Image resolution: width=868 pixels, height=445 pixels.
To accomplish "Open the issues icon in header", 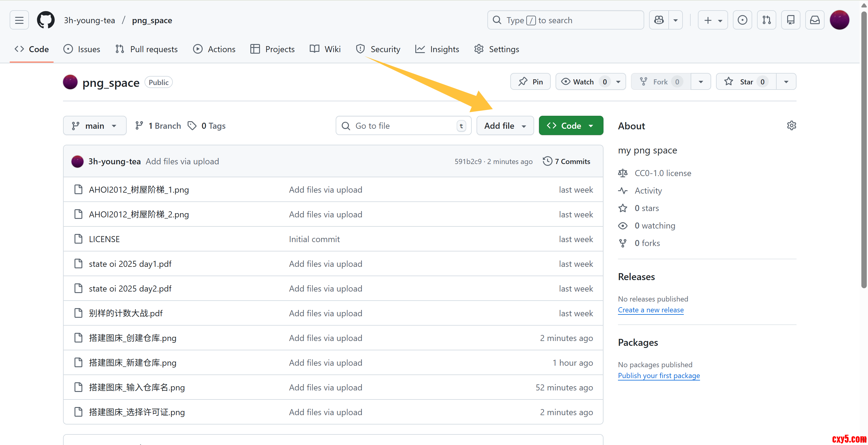I will [742, 20].
